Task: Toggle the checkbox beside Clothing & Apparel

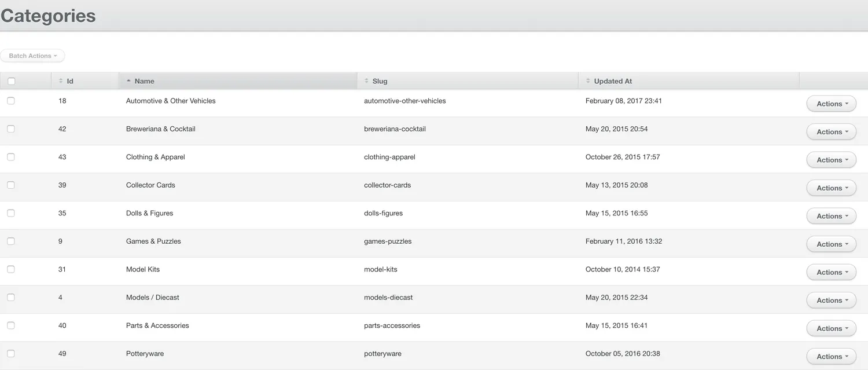Action: 11,157
